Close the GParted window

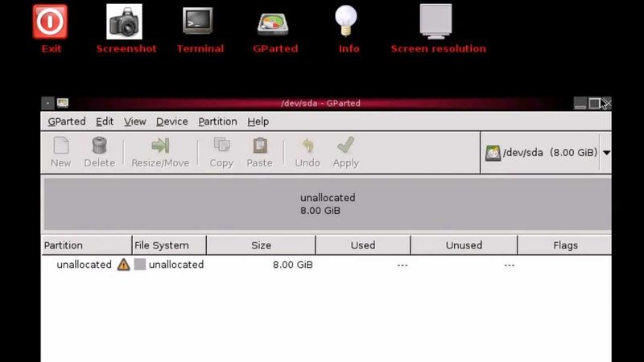[x=607, y=103]
